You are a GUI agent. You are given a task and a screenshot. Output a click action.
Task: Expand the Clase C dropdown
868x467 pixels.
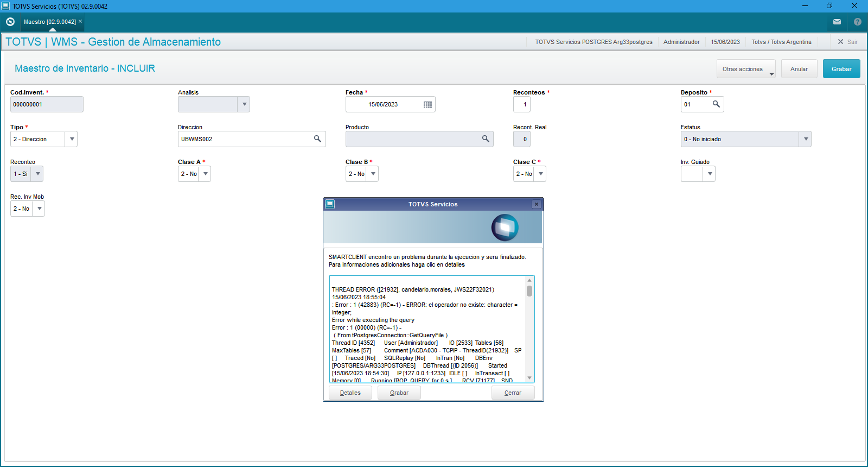[x=540, y=174]
